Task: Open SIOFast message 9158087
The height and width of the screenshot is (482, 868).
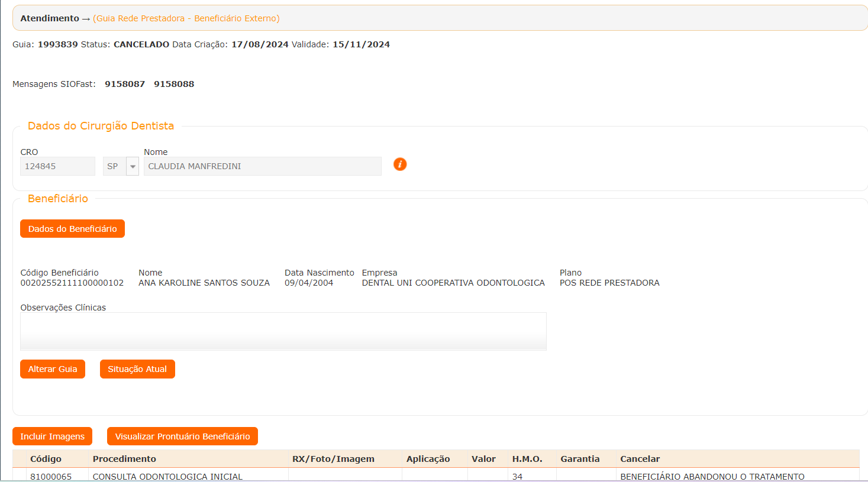Action: pos(125,84)
